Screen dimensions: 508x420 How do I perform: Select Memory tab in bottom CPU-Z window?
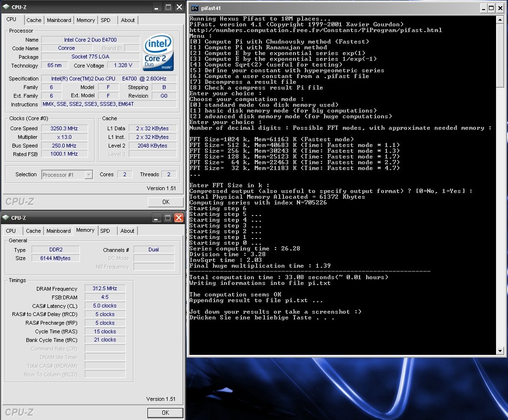[85, 230]
